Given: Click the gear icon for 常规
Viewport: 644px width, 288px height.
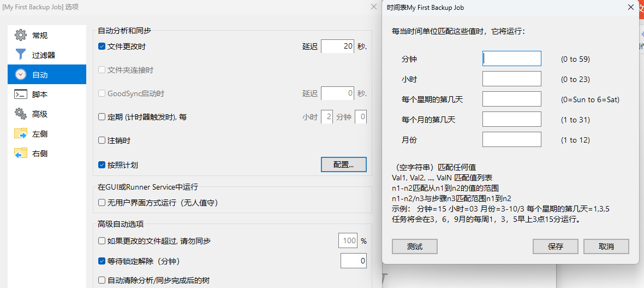Looking at the screenshot, I should click(21, 36).
